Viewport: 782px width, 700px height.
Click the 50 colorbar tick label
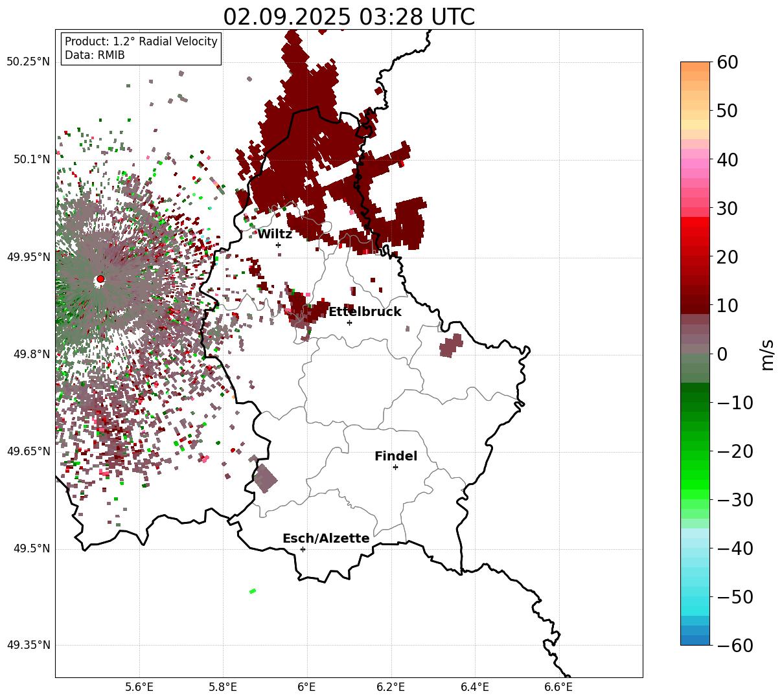(728, 111)
